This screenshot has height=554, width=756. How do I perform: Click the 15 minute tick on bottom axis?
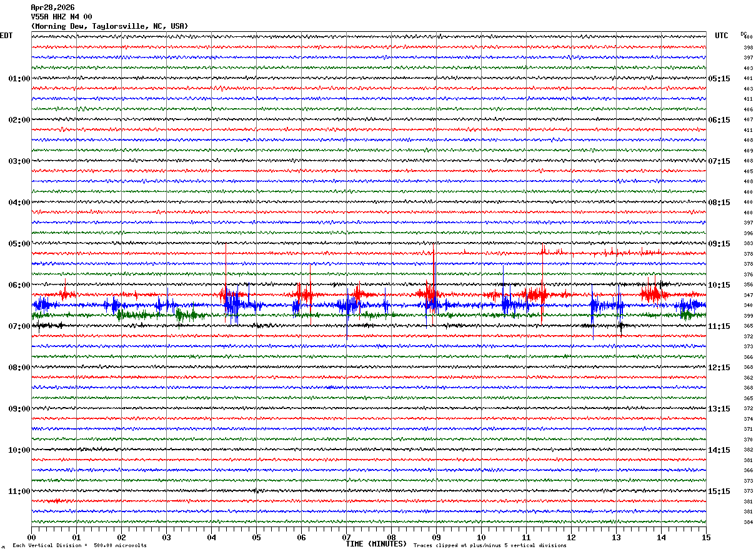706,537
